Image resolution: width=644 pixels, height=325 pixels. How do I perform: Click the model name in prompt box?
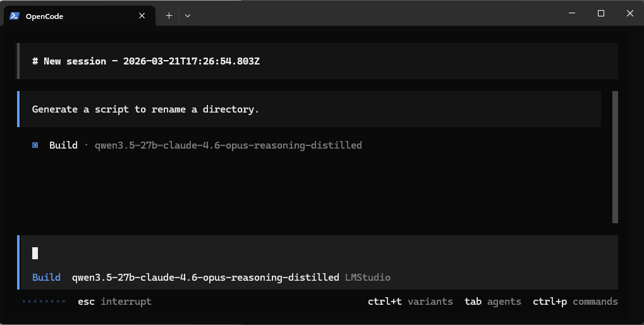pyautogui.click(x=205, y=277)
